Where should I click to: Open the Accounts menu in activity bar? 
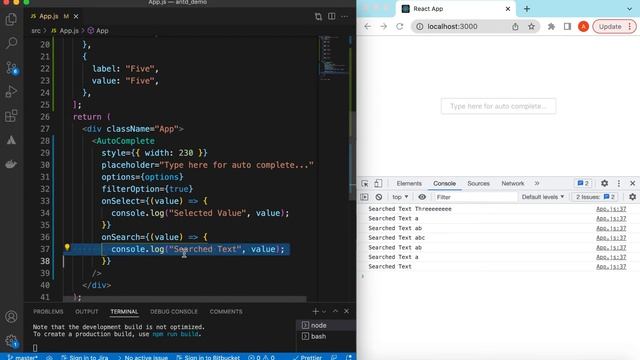pyautogui.click(x=11, y=316)
